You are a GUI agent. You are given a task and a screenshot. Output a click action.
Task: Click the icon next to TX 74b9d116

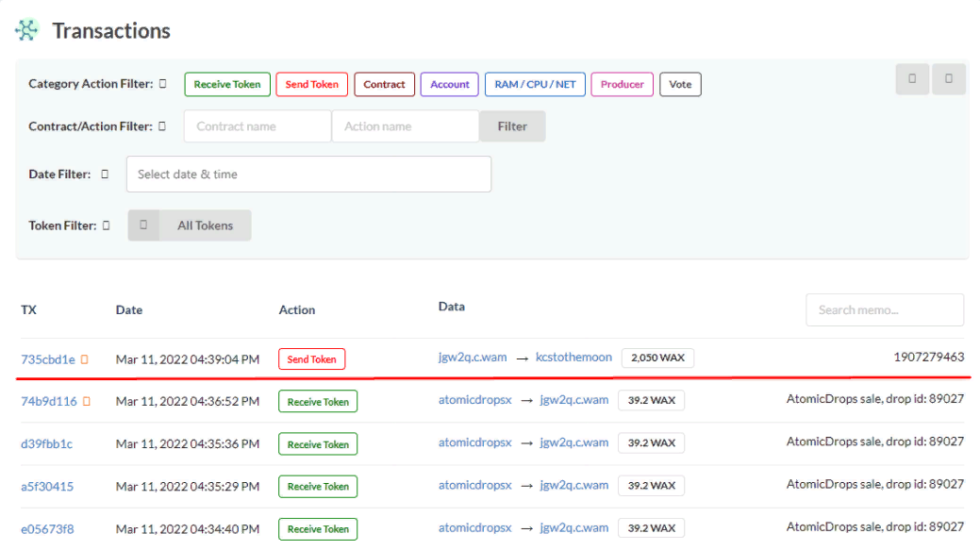point(86,401)
